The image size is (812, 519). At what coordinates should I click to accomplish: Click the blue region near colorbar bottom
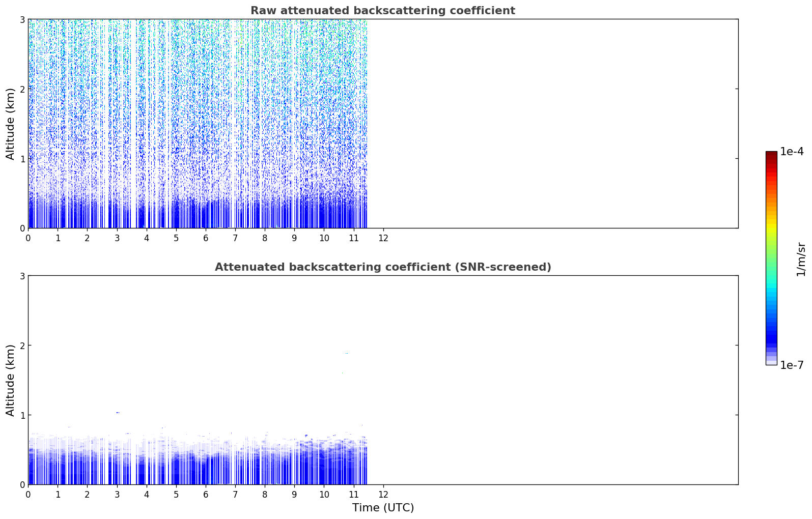tap(771, 337)
